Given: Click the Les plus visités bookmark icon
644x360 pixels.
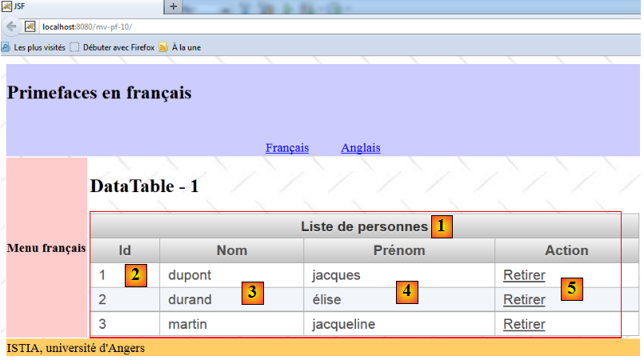Looking at the screenshot, I should click(x=6, y=47).
